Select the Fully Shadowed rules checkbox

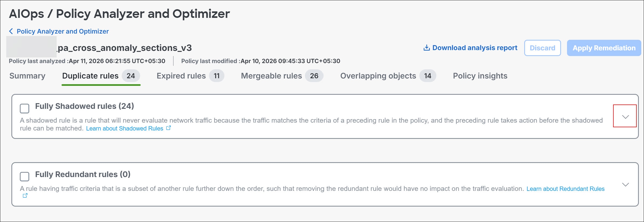pyautogui.click(x=25, y=109)
